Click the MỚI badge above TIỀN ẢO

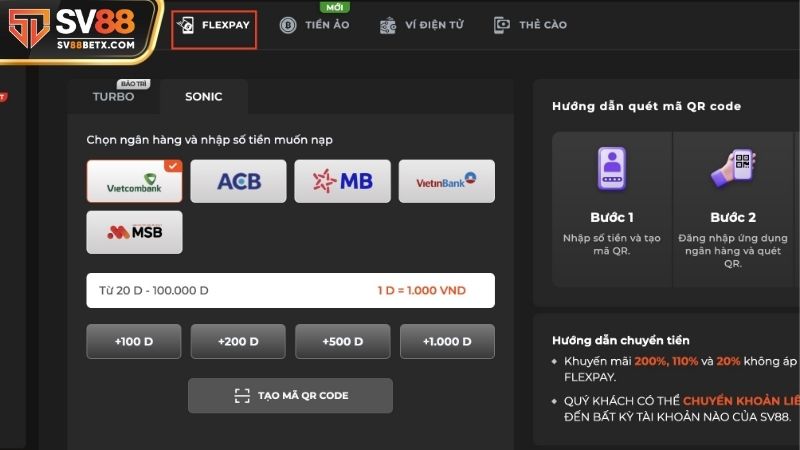[334, 7]
